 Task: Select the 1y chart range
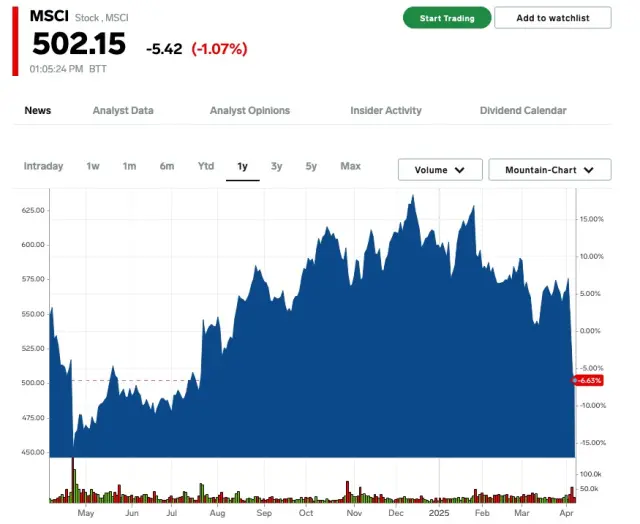tap(242, 167)
